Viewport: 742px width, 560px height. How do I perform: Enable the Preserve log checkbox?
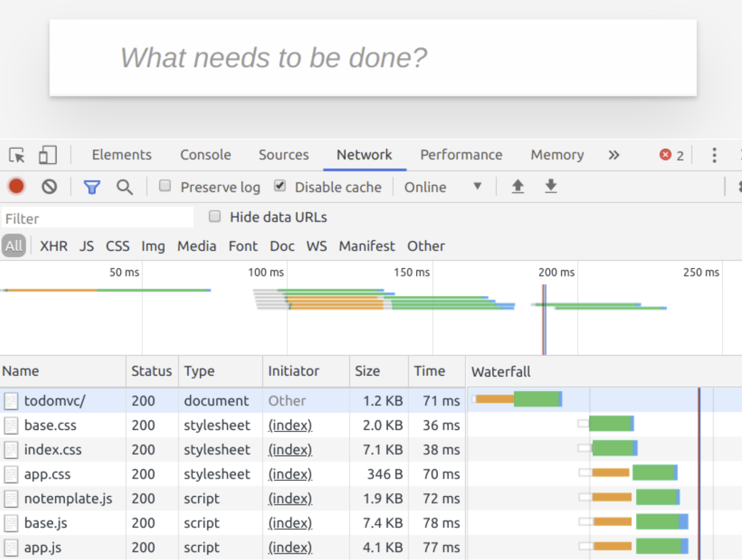coord(165,186)
